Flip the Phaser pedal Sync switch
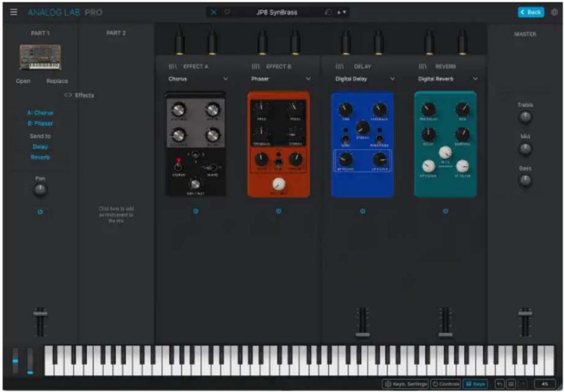Image resolution: width=564 pixels, height=392 pixels. pyautogui.click(x=278, y=162)
